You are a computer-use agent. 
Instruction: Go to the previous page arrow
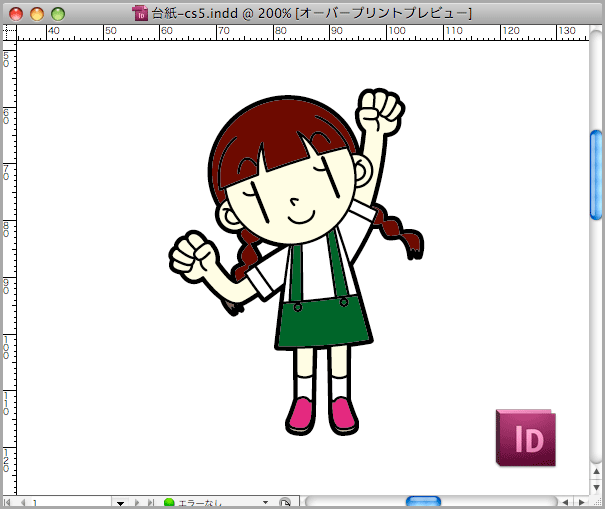pos(23,502)
